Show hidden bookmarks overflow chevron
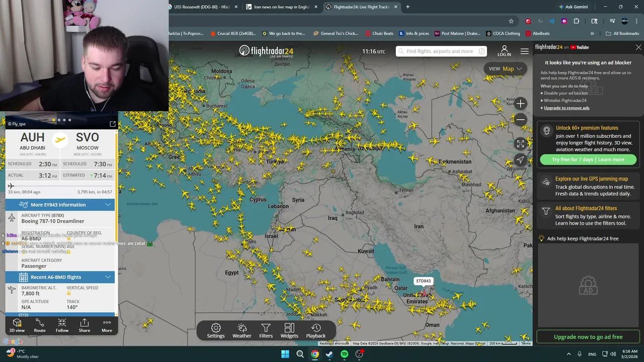Screen dimensions: 644x362 tap(592, 34)
